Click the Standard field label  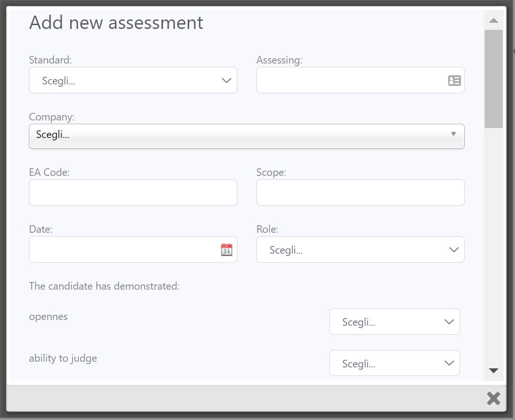(x=50, y=60)
